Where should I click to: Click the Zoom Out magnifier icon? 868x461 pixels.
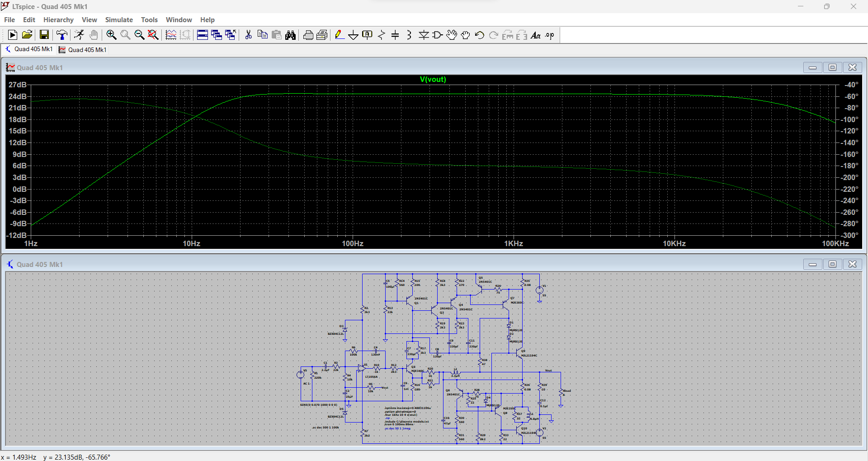pos(139,35)
